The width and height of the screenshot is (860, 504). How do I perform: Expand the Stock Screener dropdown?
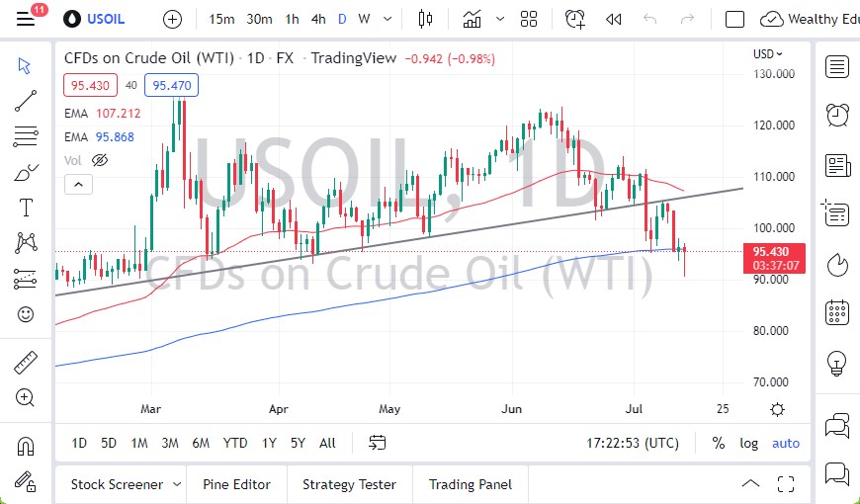tap(177, 484)
